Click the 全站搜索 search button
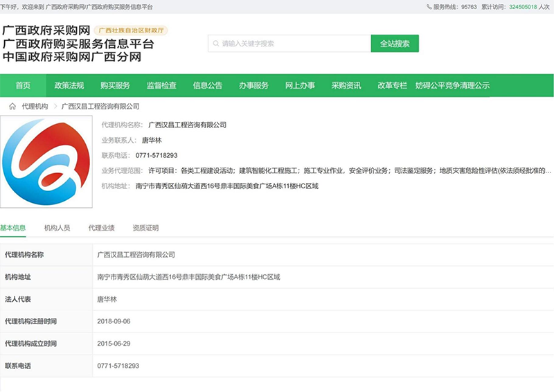Screen dimensions: 554x392 395,44
